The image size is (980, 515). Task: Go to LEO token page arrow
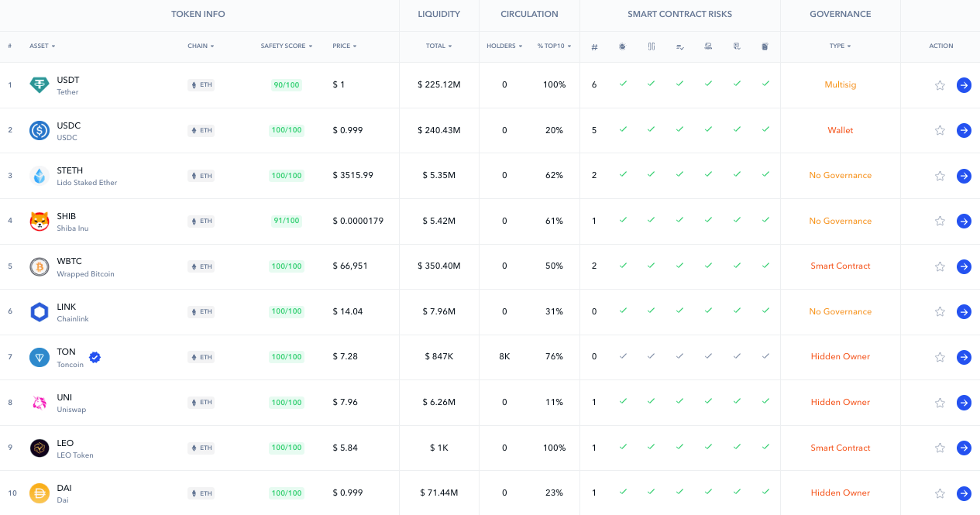tap(964, 448)
